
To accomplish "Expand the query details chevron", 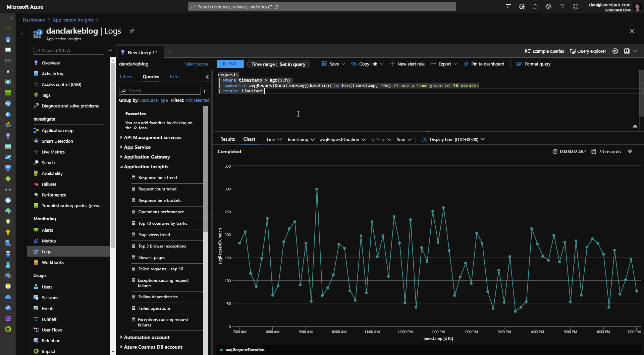I will pos(630,151).
